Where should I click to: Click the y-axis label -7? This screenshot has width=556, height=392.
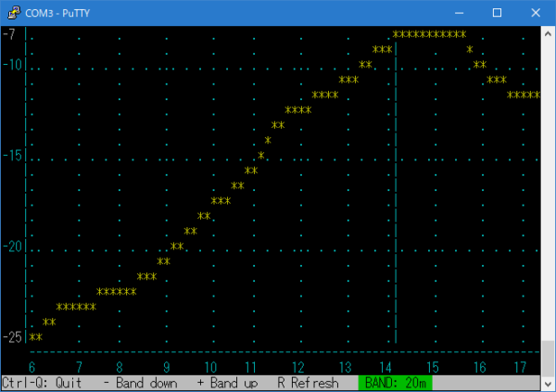coord(9,34)
